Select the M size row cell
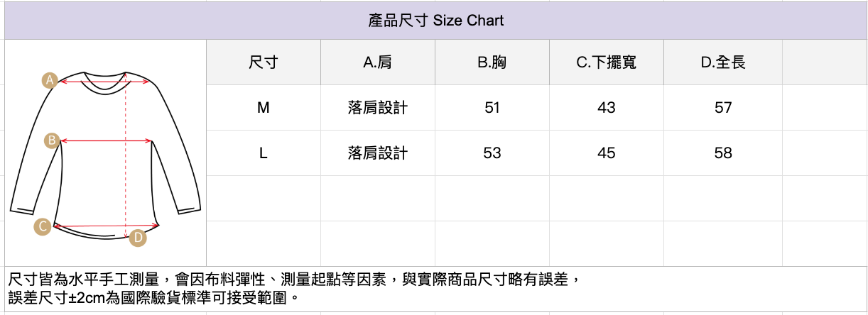 pos(263,108)
